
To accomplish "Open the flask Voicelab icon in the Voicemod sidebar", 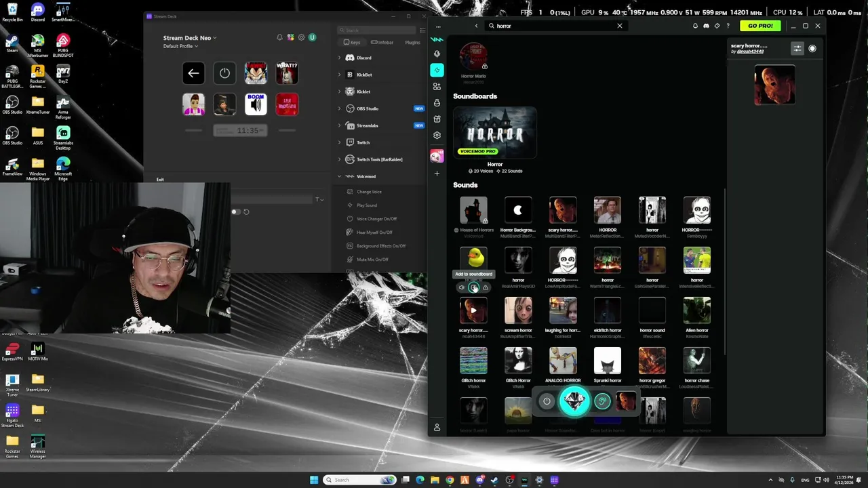I will (x=437, y=102).
